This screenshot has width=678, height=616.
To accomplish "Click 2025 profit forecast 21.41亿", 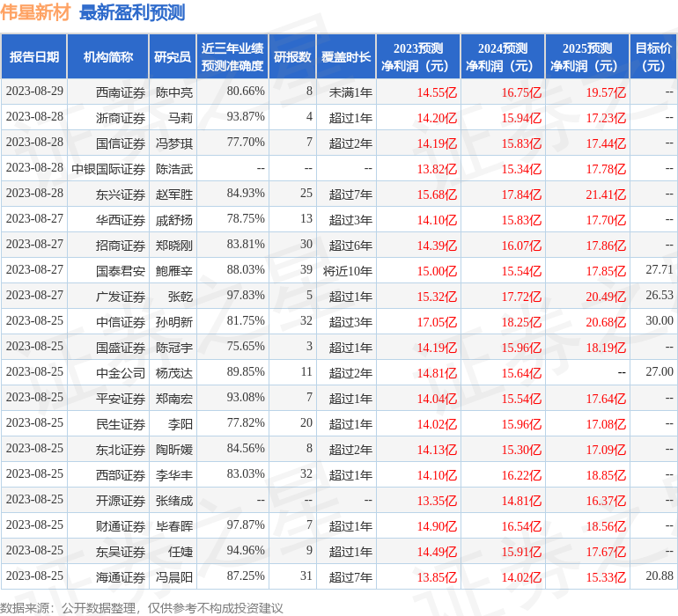I will coord(606,194).
